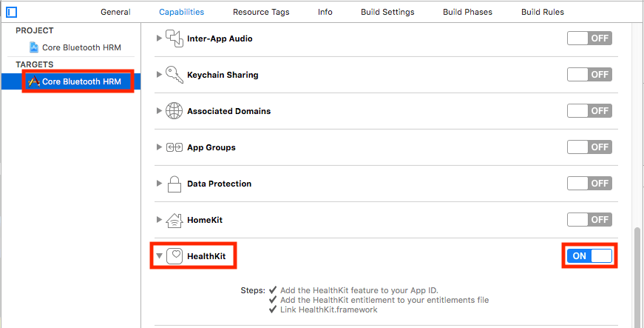Image resolution: width=644 pixels, height=328 pixels.
Task: Collapse the HealthKit disclosure triangle
Action: pos(159,256)
